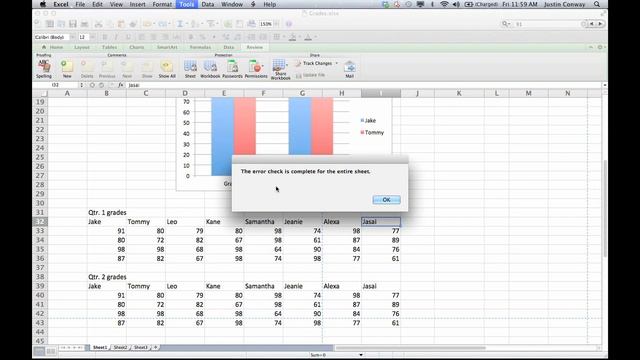The height and width of the screenshot is (360, 640).
Task: Click the fx function button in formula bar
Action: coord(121,85)
